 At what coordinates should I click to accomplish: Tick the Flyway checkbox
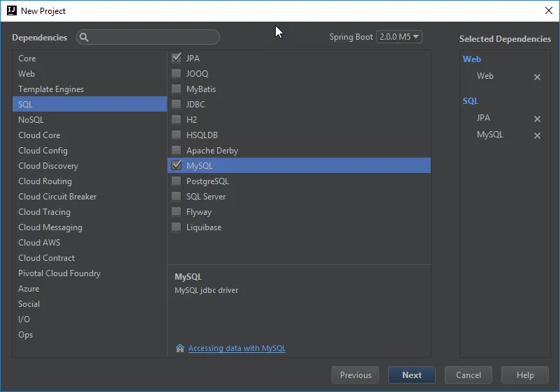177,211
